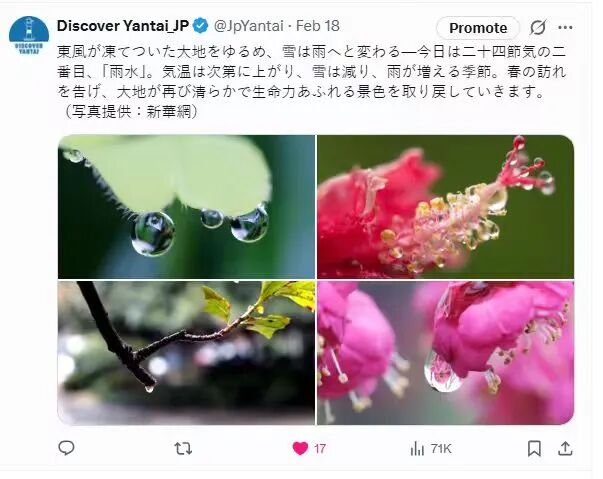
Task: Open the branch with young leaves photo
Action: 186,353
